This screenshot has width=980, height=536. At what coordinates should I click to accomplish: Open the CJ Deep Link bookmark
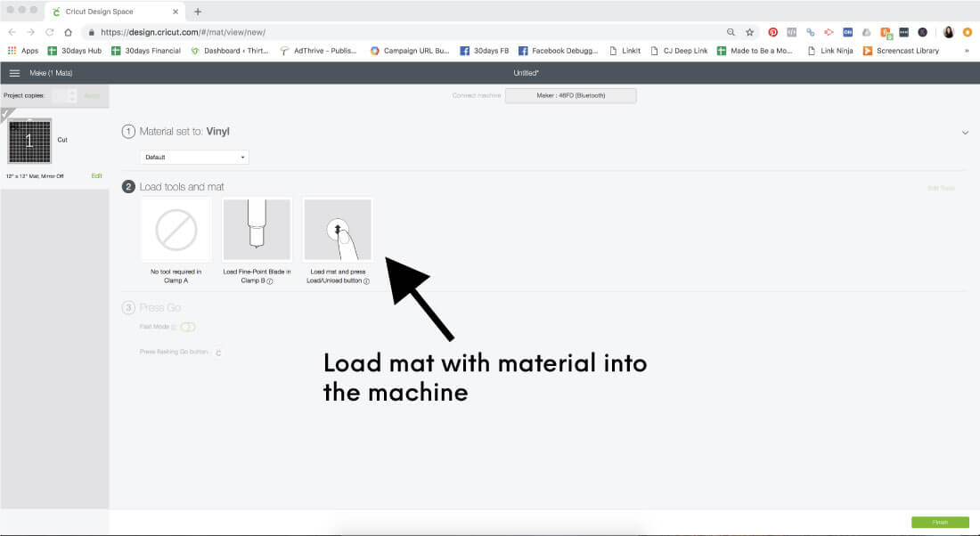[x=679, y=51]
